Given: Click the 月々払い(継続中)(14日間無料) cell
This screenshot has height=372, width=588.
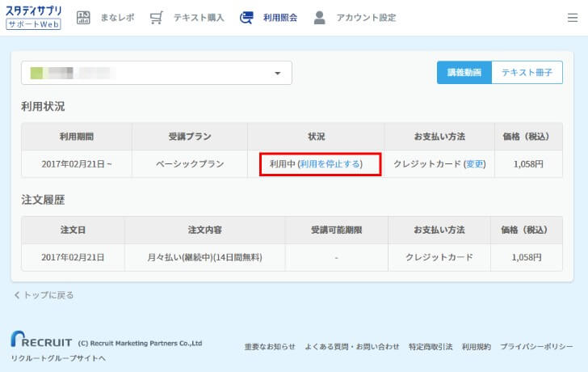Looking at the screenshot, I should tap(205, 257).
